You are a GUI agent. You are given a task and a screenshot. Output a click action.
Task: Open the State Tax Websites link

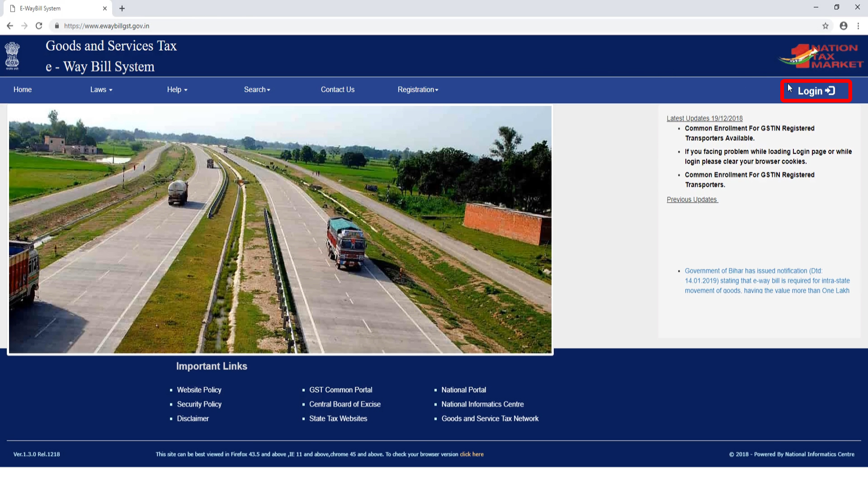pos(338,418)
